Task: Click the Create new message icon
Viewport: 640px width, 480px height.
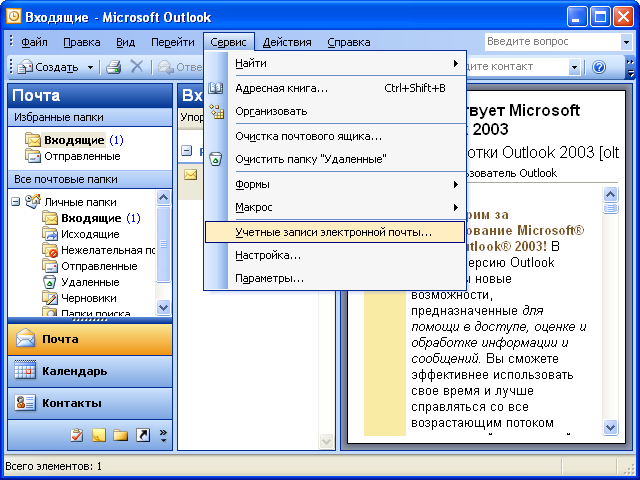Action: 26,67
